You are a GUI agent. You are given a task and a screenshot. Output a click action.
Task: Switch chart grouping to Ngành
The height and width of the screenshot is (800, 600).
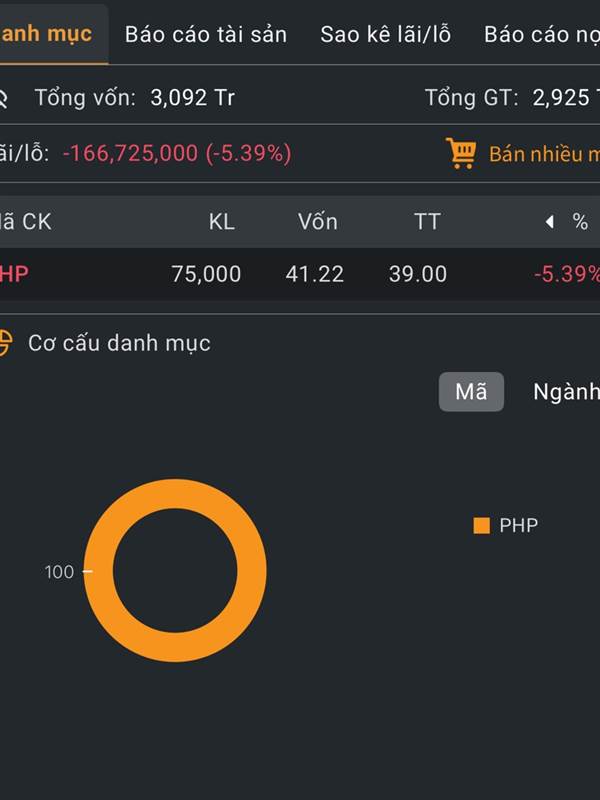pyautogui.click(x=566, y=392)
